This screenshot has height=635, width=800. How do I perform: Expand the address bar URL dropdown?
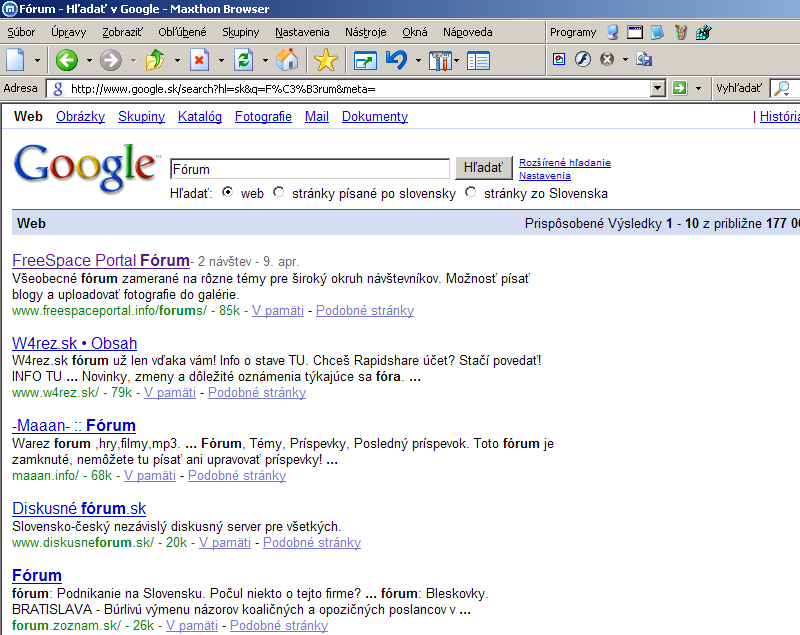(x=658, y=89)
